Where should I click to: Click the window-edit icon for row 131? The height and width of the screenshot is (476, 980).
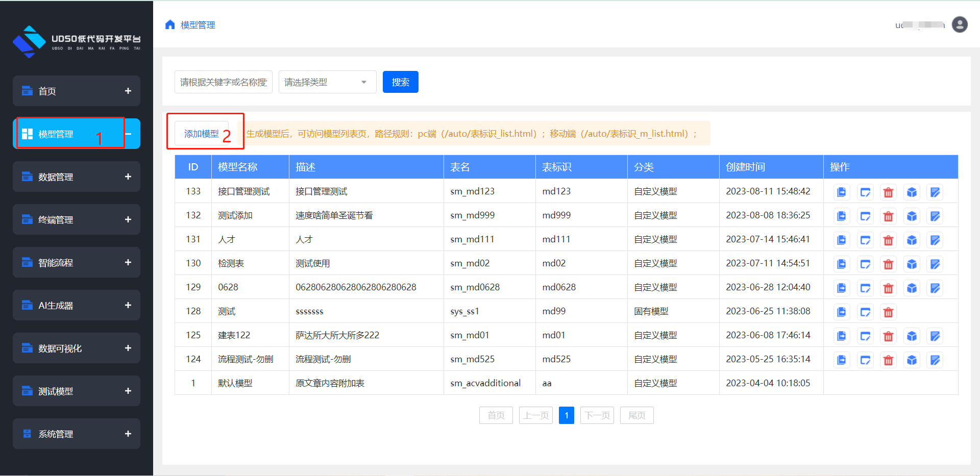[865, 240]
